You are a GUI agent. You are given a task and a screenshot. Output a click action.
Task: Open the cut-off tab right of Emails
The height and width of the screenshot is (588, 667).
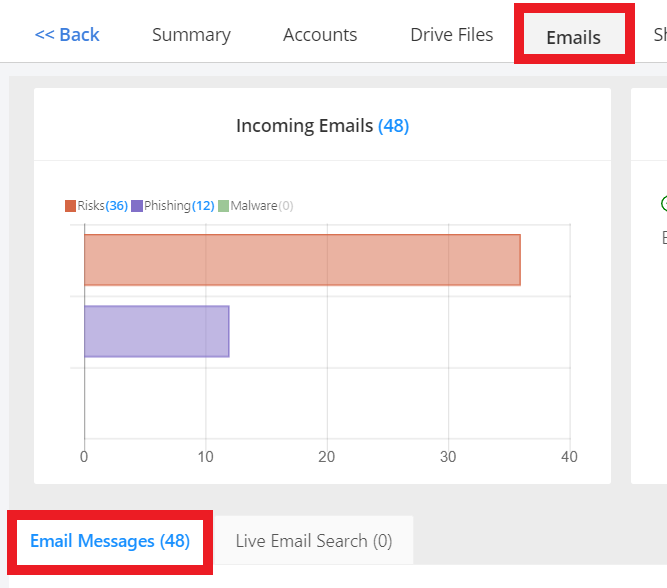(660, 35)
